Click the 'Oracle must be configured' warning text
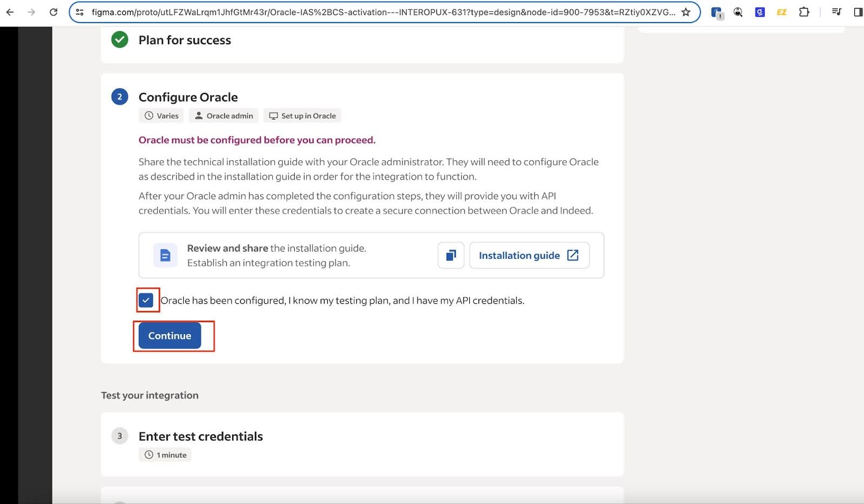 [257, 140]
